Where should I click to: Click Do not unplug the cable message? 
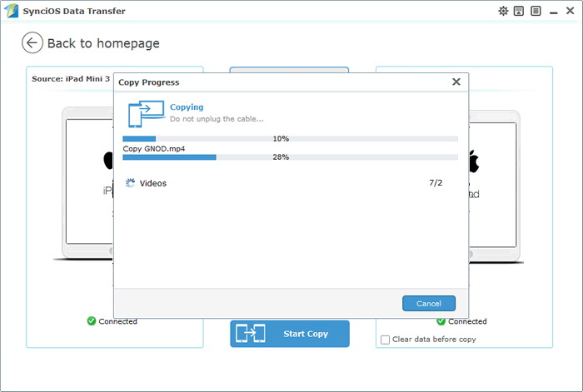pyautogui.click(x=217, y=119)
